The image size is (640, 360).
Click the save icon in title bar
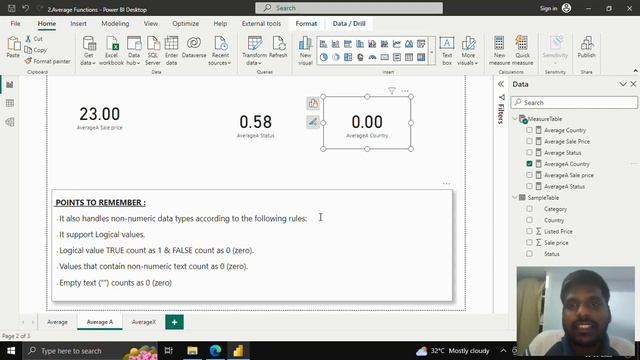point(12,8)
